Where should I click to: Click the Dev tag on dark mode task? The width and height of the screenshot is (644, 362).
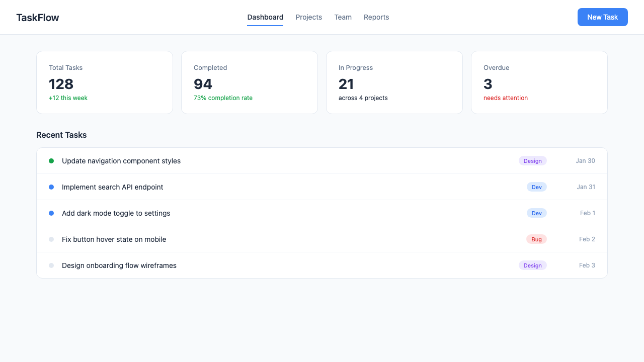click(537, 213)
